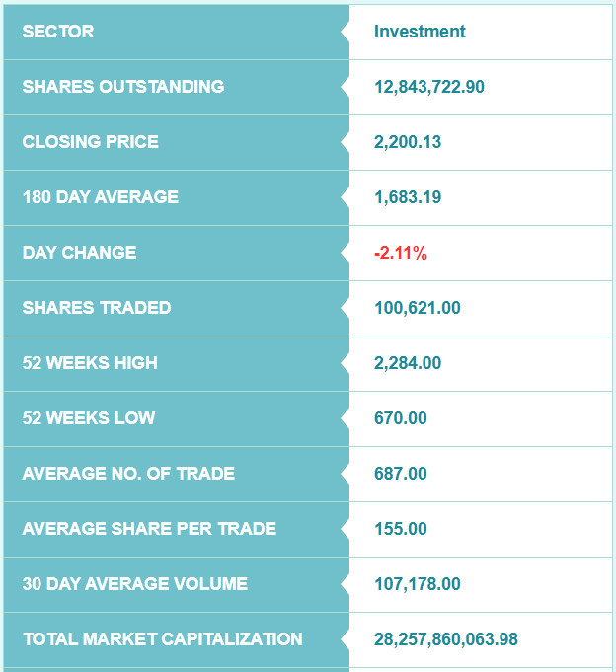616x672 pixels.
Task: Select the 670.00 low value
Action: [x=401, y=418]
